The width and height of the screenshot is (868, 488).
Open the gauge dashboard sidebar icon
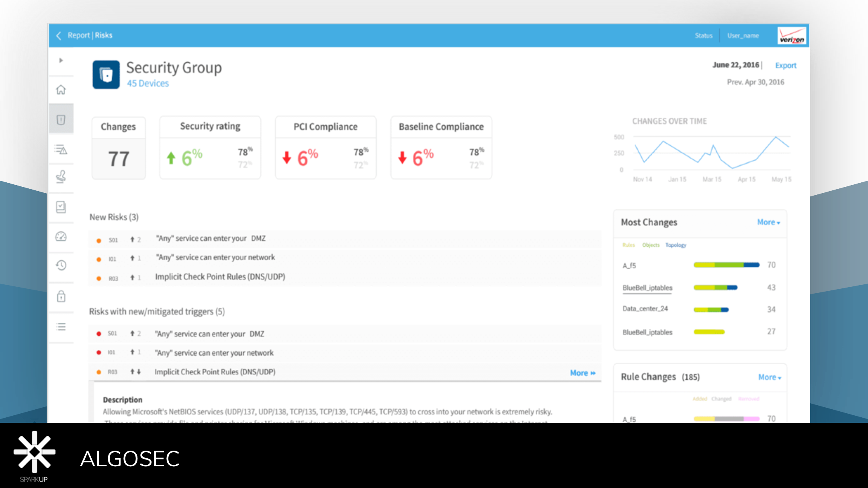click(x=61, y=237)
